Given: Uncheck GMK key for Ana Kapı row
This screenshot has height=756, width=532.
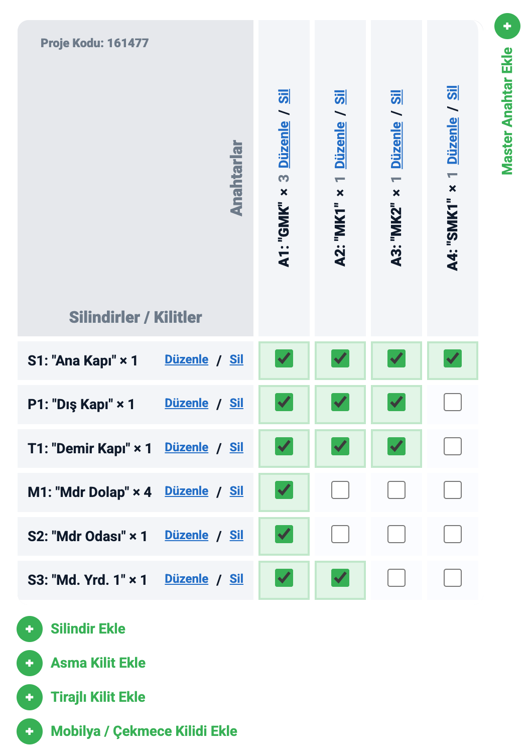Looking at the screenshot, I should pyautogui.click(x=284, y=359).
